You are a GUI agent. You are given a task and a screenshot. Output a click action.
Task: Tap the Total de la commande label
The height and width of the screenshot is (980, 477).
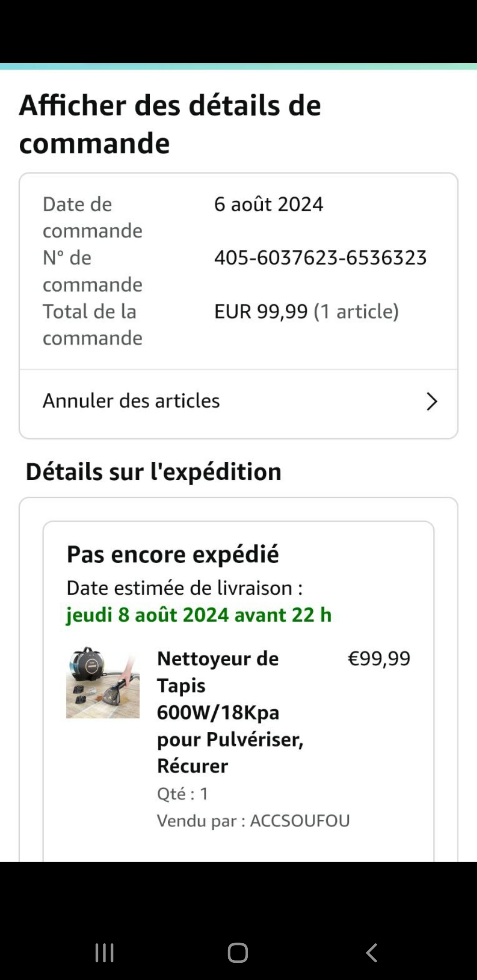(x=92, y=325)
